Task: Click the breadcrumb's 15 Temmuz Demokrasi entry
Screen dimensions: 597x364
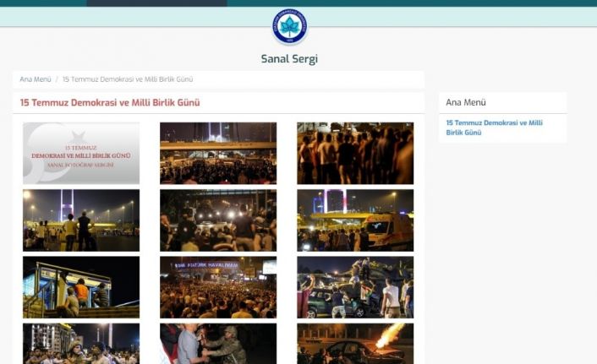Action: click(128, 79)
